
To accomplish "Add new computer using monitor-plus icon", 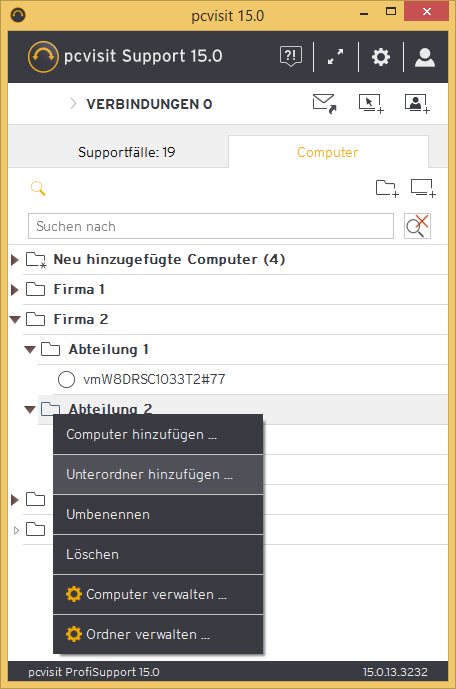I will pyautogui.click(x=423, y=189).
